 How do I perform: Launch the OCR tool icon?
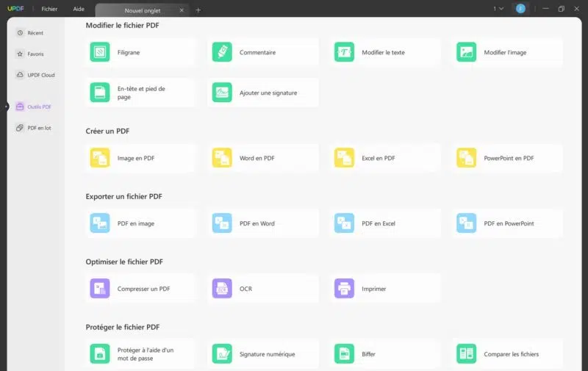click(222, 289)
